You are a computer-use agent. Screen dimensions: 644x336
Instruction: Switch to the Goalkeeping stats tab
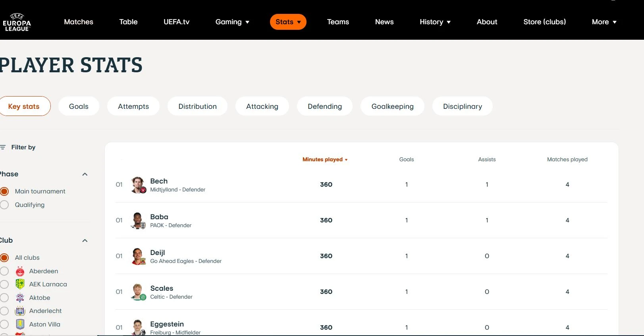[x=392, y=106]
